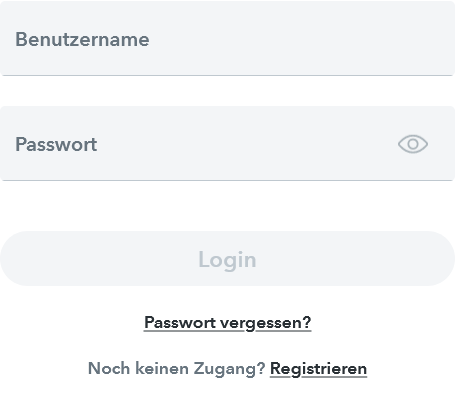
Task: Start password recovery via Passwort vergessen?
Action: tap(228, 323)
